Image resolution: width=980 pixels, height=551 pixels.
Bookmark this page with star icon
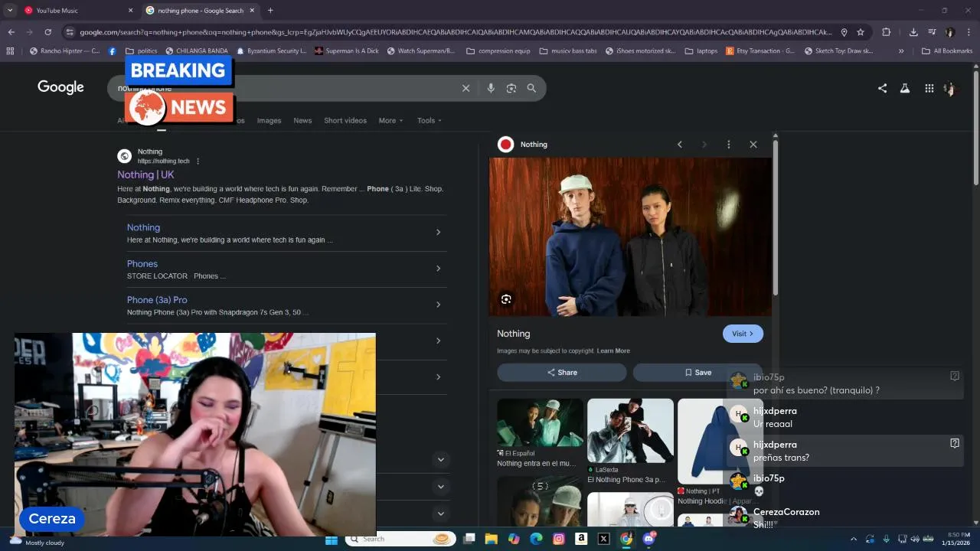coord(861,32)
